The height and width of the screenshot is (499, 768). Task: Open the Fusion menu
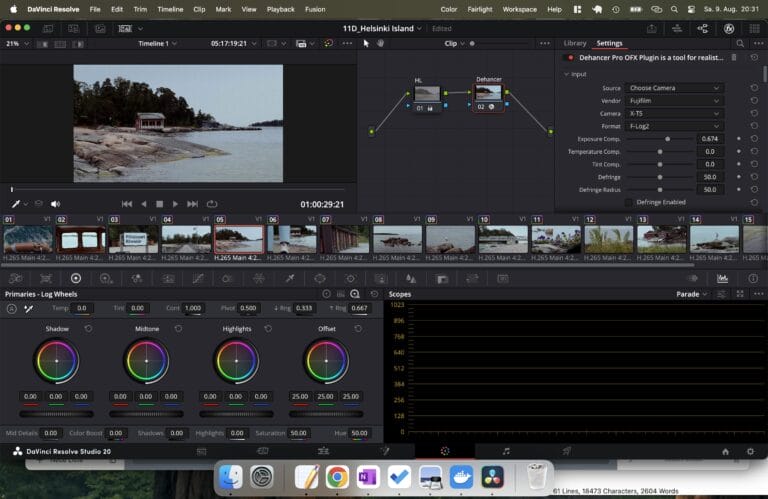pyautogui.click(x=315, y=9)
